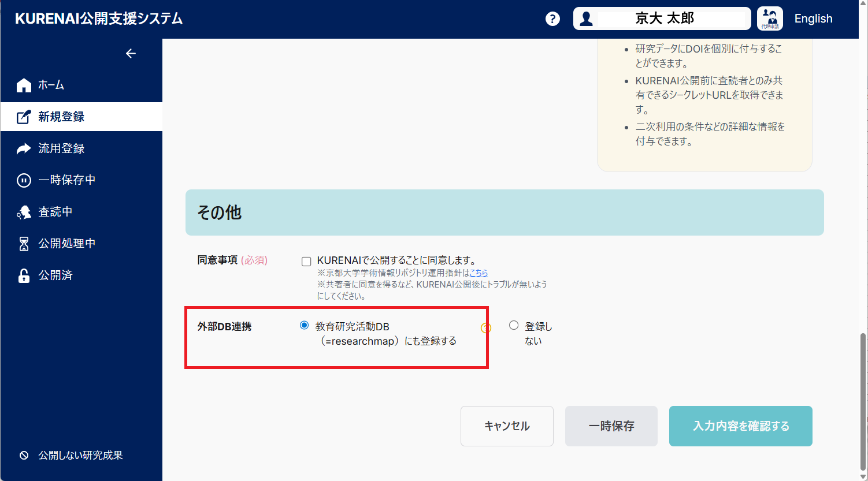Select the 新規登録 pencil icon in sidebar

tap(23, 117)
